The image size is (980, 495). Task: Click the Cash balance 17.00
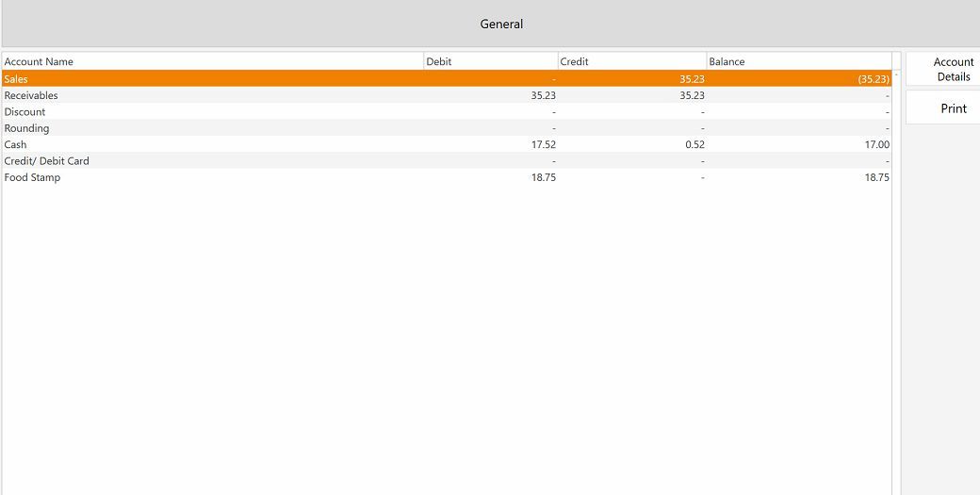coord(877,144)
